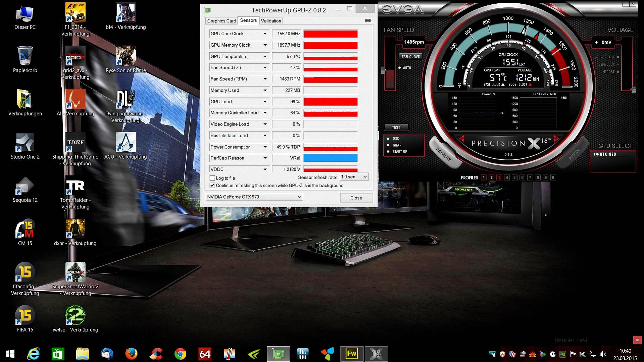Select the FIFA 15 desktop icon
The height and width of the screenshot is (362, 644).
coord(25,315)
